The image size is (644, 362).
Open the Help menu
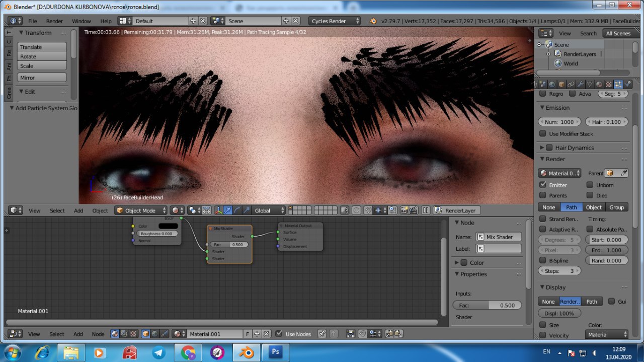pos(106,21)
